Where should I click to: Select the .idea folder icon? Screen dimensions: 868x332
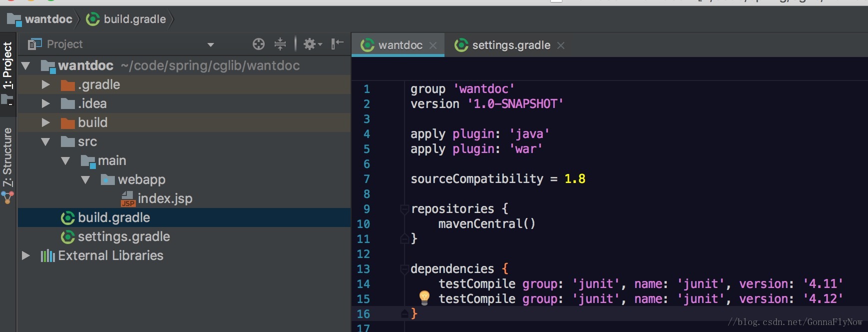[67, 104]
